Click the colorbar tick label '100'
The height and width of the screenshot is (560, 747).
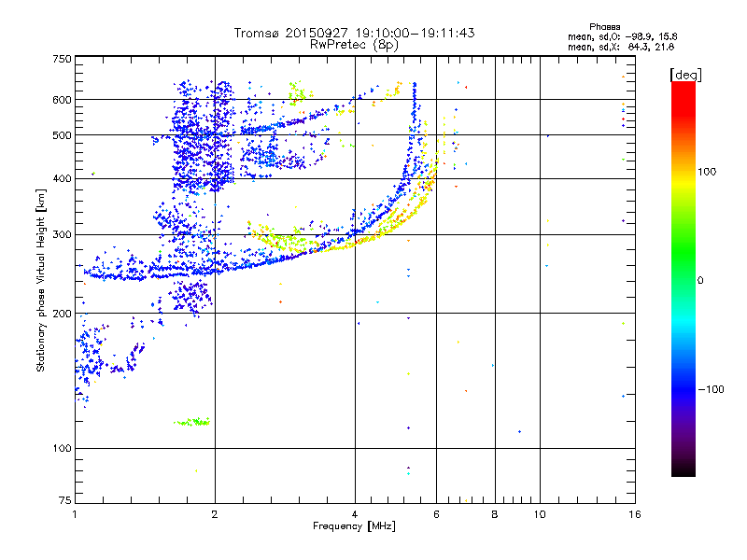pos(707,172)
